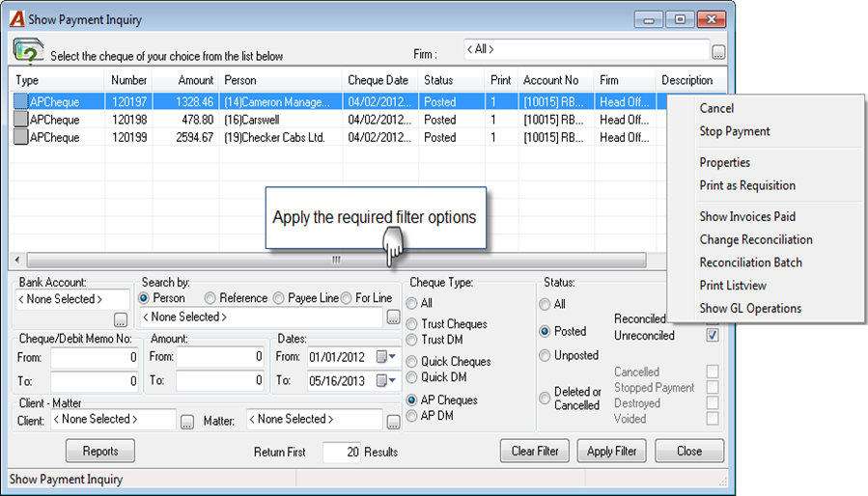The height and width of the screenshot is (496, 868).
Task: Click row icon for cheque 120198
Action: (x=21, y=119)
